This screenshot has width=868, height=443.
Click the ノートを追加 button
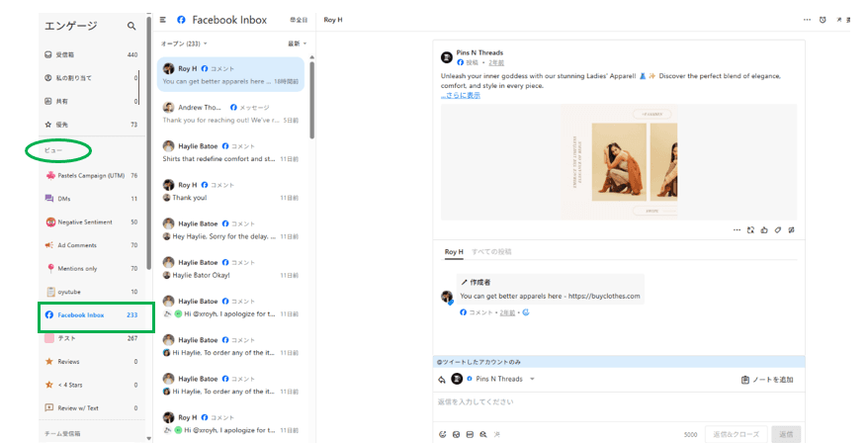click(x=767, y=379)
